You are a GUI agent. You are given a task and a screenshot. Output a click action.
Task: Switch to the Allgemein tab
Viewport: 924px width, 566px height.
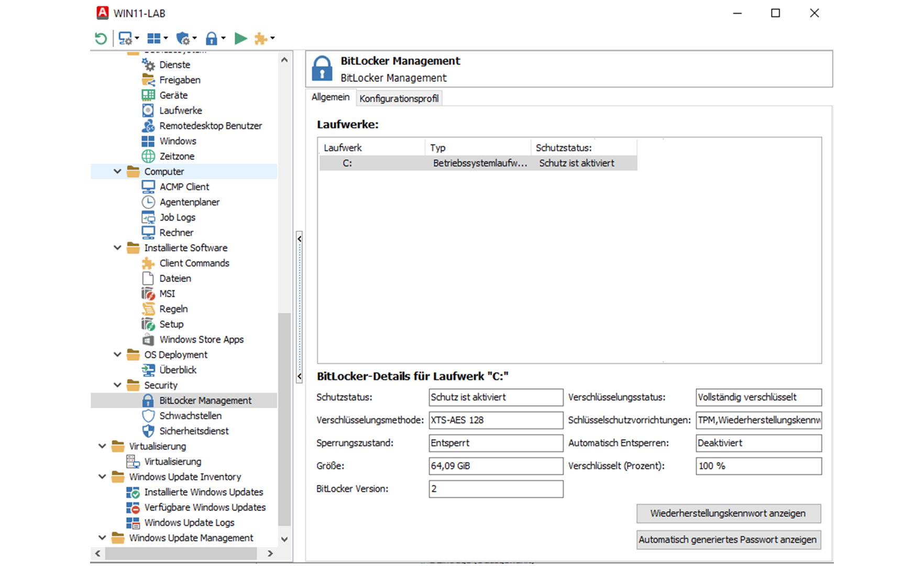[x=331, y=97]
